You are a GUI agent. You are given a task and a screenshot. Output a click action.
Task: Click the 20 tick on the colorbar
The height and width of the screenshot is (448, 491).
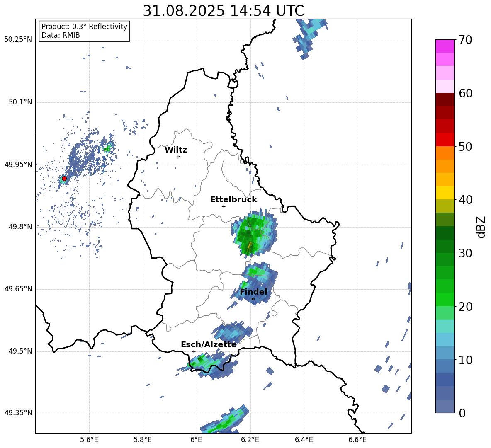point(465,307)
